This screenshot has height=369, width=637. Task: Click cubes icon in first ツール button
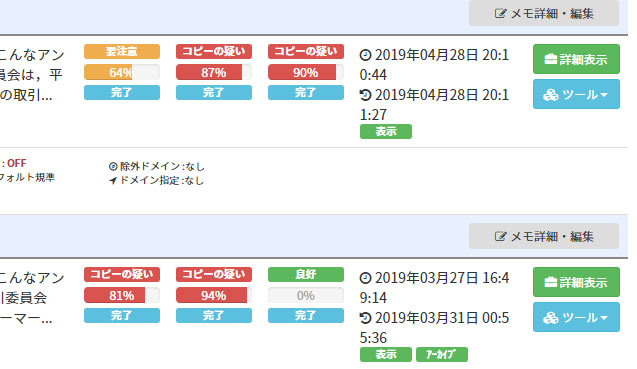(x=550, y=95)
